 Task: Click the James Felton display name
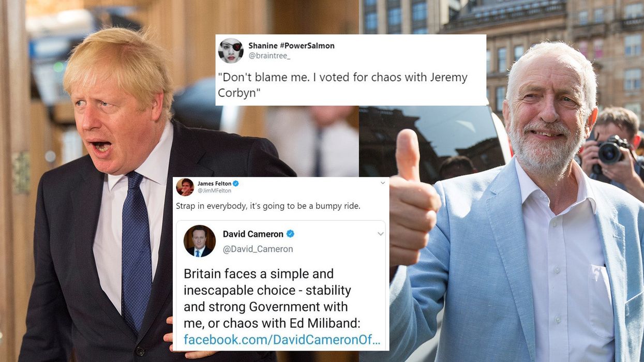pos(214,184)
